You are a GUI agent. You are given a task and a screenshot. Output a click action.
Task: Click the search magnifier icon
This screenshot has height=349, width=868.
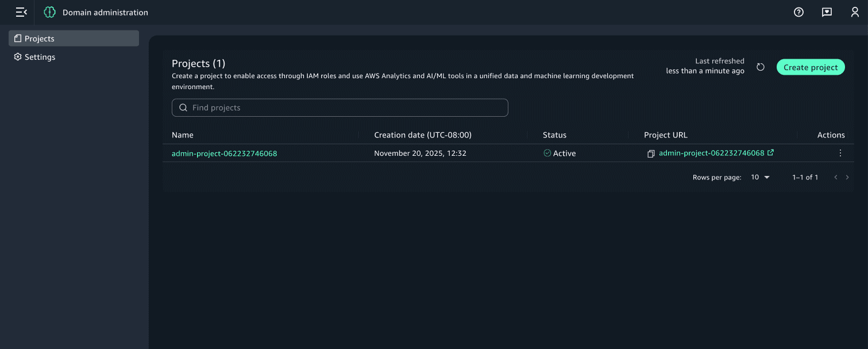click(x=183, y=108)
